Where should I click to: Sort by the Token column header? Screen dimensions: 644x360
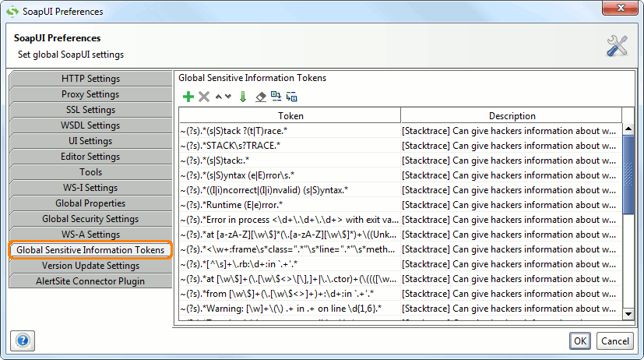coord(290,116)
